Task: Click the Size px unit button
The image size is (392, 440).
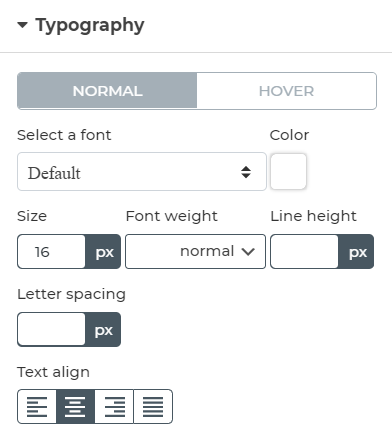Action: tap(103, 251)
